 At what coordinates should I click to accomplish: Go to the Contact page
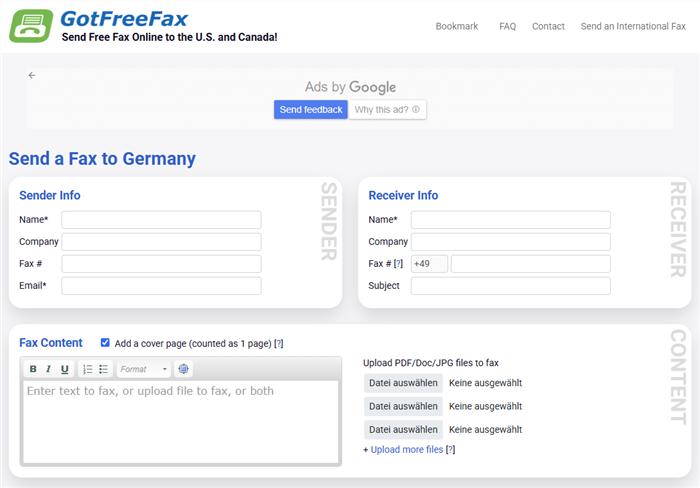548,27
